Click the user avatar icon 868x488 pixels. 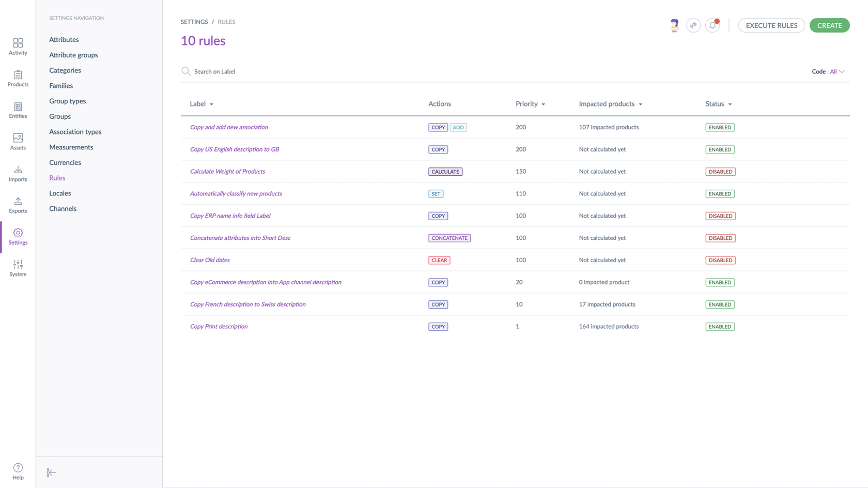pos(674,25)
